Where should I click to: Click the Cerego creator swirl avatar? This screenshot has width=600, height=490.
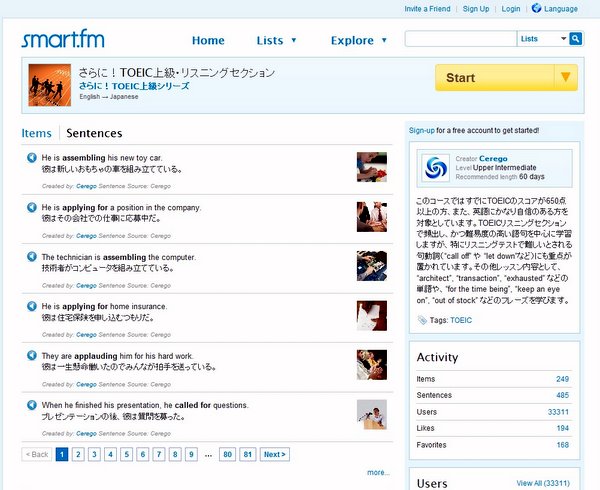pyautogui.click(x=436, y=168)
